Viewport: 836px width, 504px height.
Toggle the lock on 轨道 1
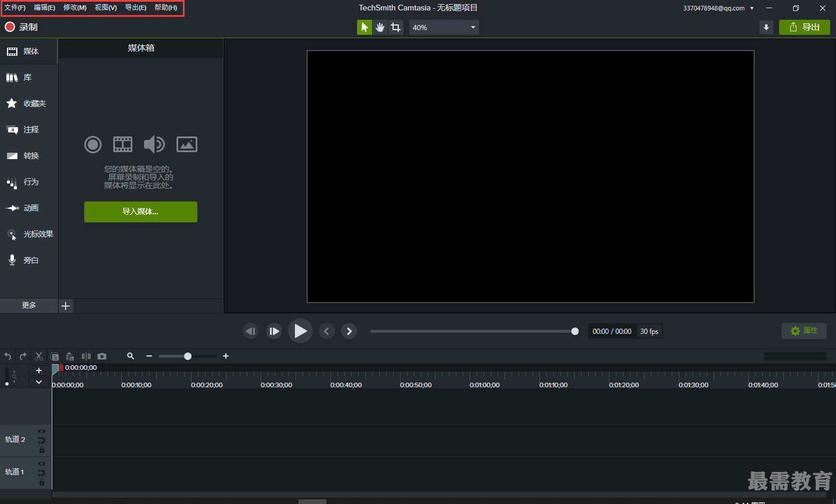42,483
